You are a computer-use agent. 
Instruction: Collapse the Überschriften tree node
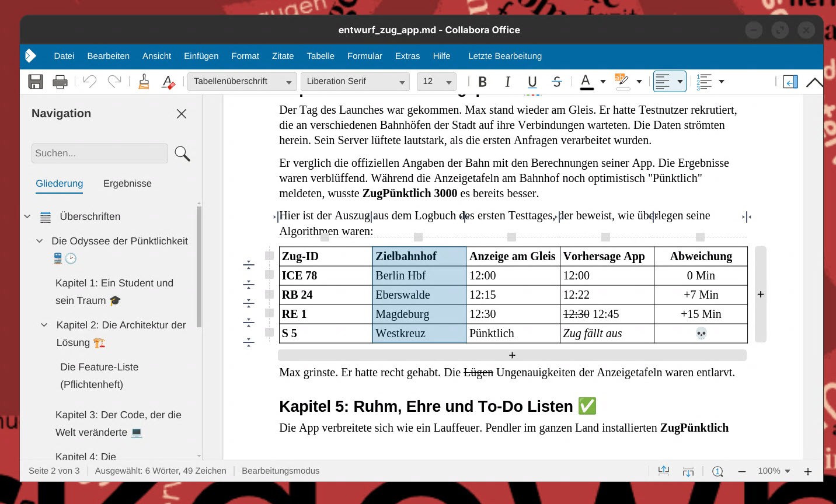pos(27,216)
